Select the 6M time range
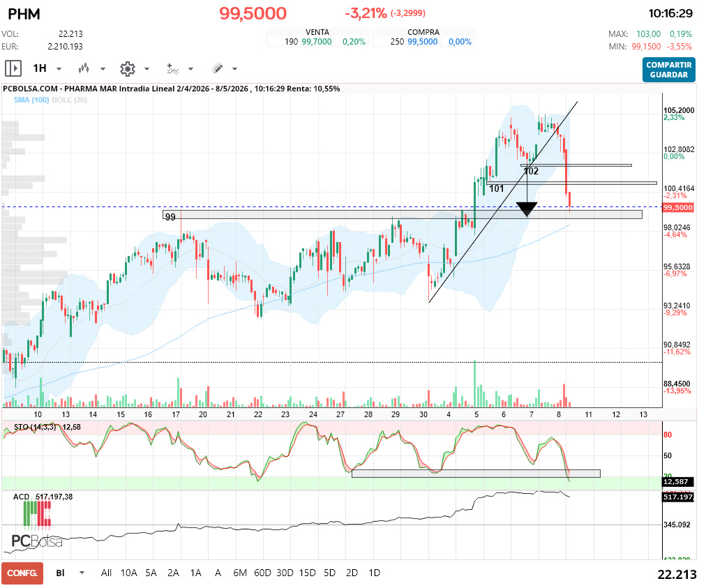This screenshot has height=588, width=706. click(240, 573)
